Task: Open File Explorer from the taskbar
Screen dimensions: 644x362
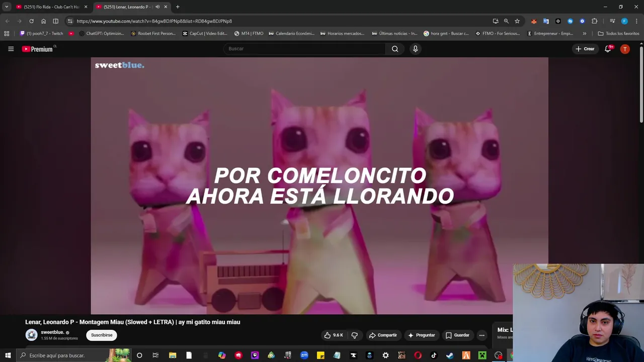Action: click(173, 355)
